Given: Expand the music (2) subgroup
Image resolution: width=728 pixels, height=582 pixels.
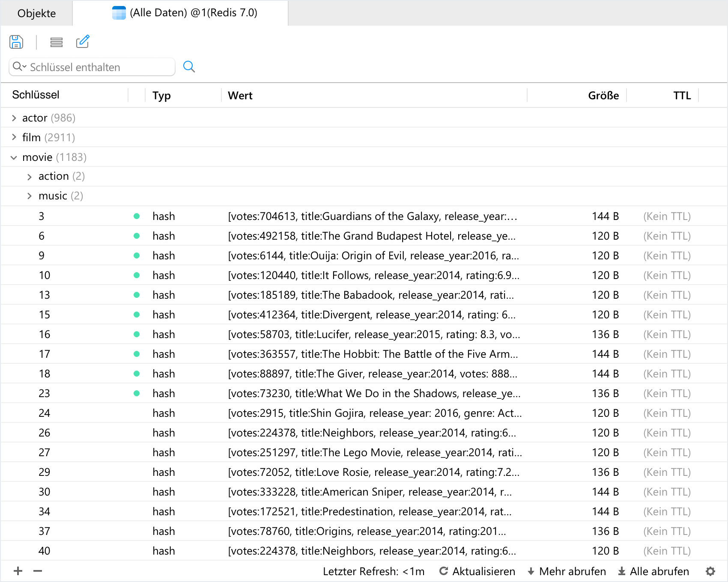Looking at the screenshot, I should pyautogui.click(x=30, y=196).
